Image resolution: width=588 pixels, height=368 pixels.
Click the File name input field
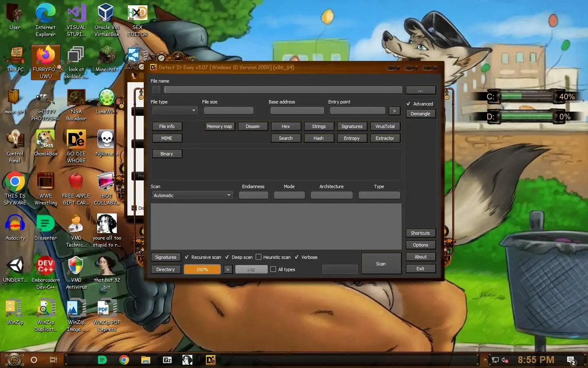(283, 90)
